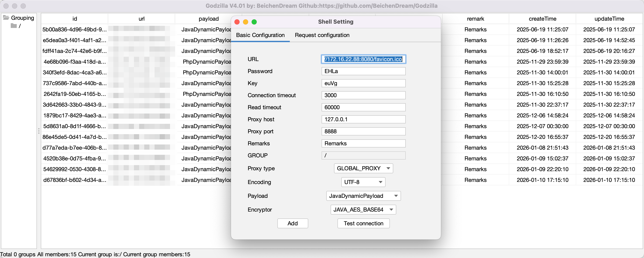Minimize the Shell Setting dialog
644x258 pixels.
[246, 22]
